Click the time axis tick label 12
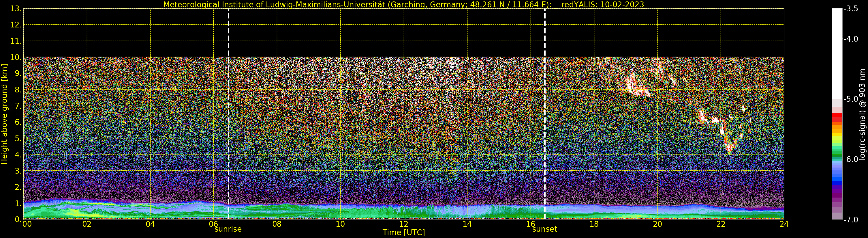 click(x=404, y=224)
